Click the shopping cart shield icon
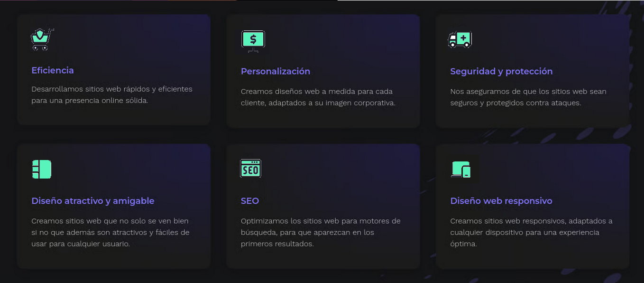 42,39
